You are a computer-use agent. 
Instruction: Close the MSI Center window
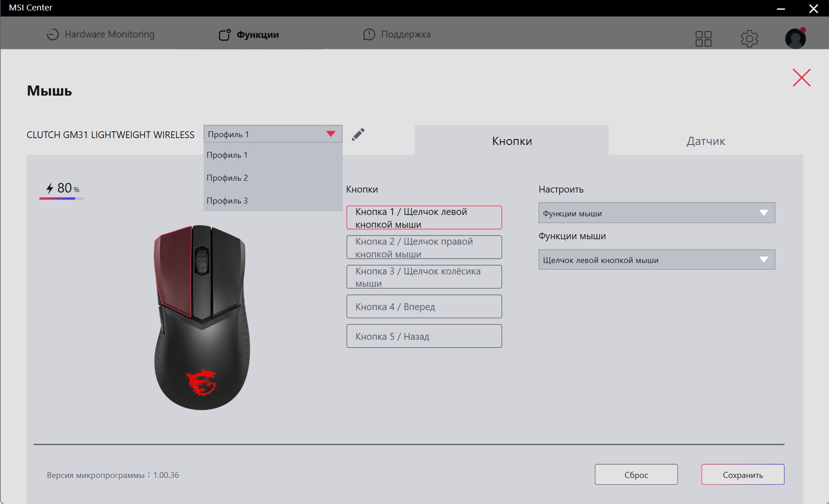(x=813, y=8)
